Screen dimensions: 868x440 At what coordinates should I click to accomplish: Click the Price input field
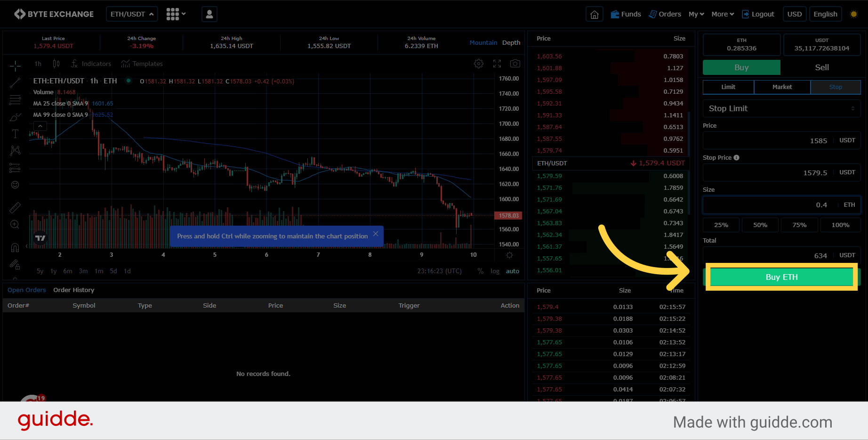point(782,140)
